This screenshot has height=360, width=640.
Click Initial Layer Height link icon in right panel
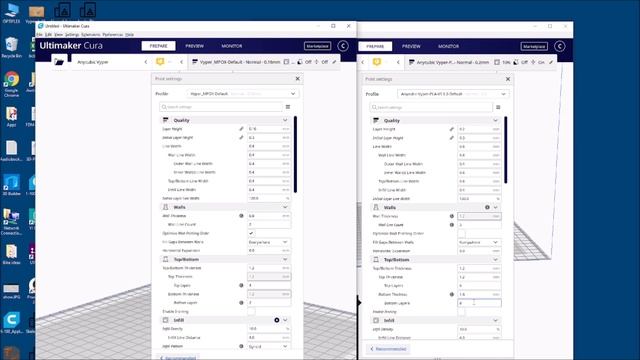pyautogui.click(x=451, y=138)
